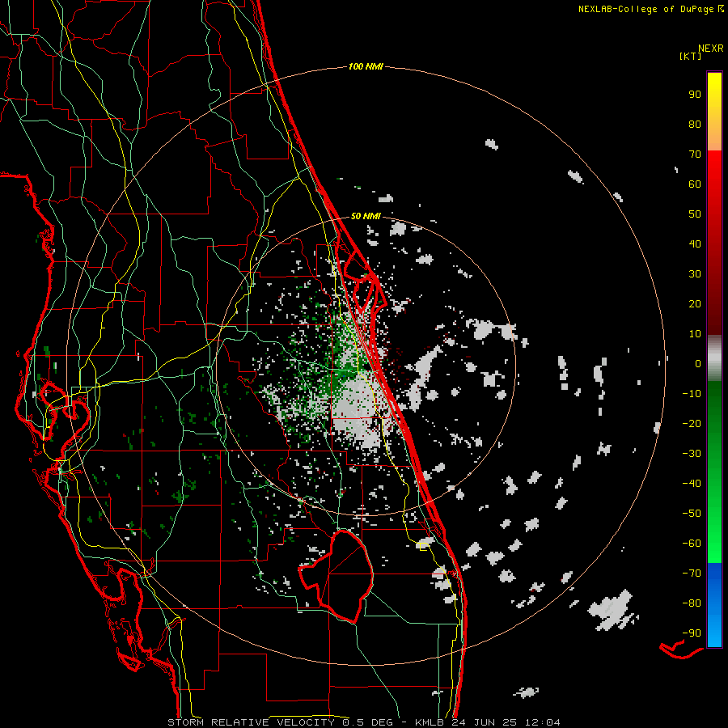The image size is (728, 728).
Task: Click the -60 value on the velocity scale
Action: point(692,544)
